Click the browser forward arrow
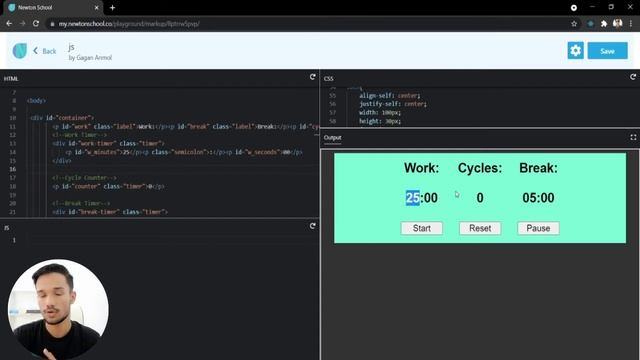640x360 pixels. tap(22, 24)
